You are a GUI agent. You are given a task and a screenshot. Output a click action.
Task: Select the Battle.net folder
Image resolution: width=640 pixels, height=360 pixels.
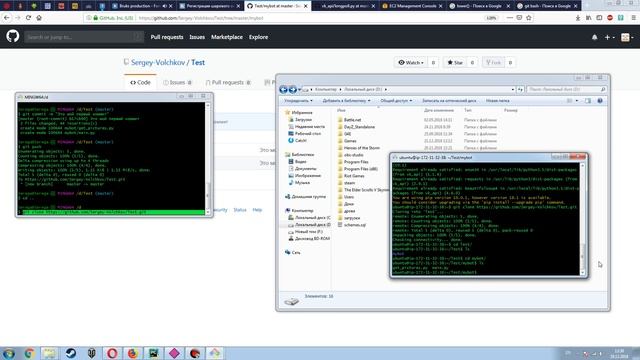[x=352, y=120]
